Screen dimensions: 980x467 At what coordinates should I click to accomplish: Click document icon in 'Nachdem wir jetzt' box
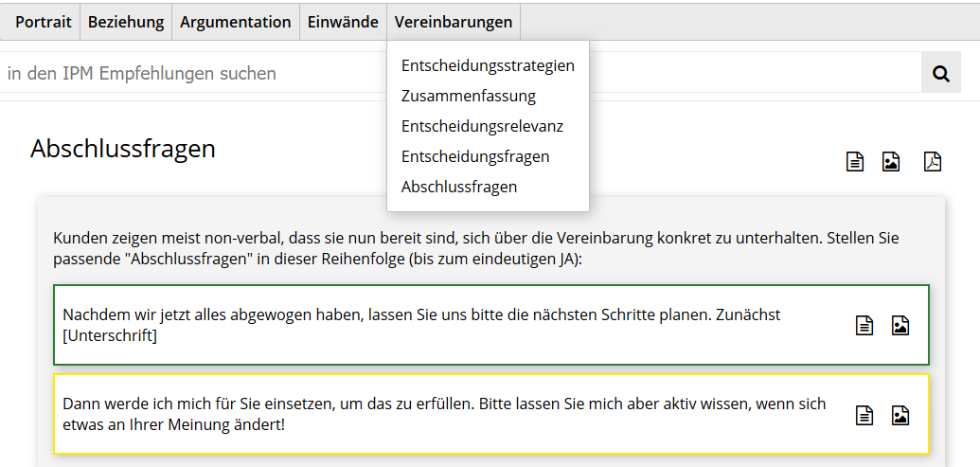point(864,326)
